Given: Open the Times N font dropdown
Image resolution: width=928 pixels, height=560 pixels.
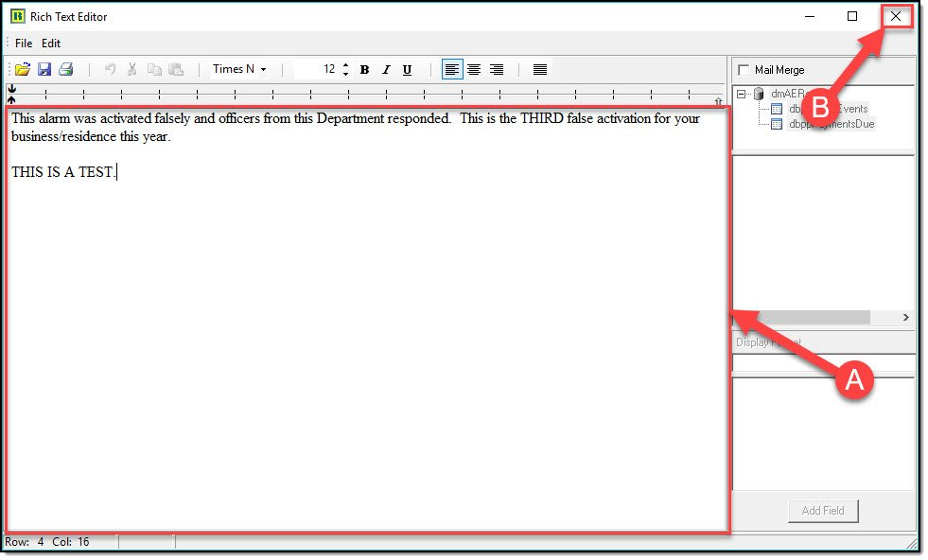Looking at the screenshot, I should 239,69.
